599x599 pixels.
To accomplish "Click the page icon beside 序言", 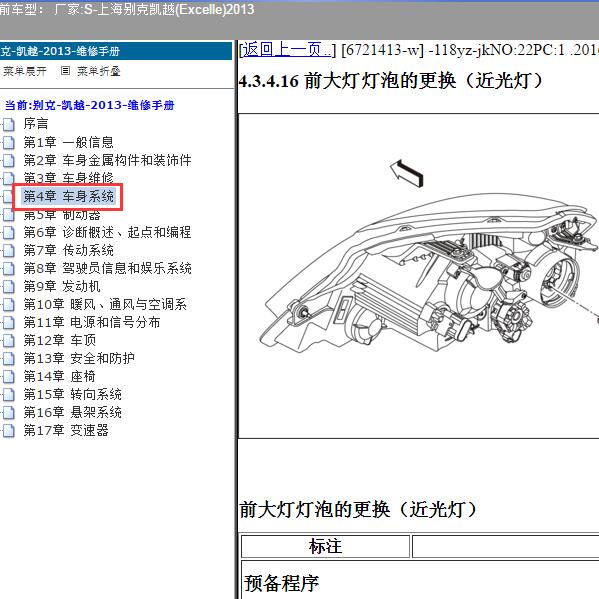I will coord(8,124).
